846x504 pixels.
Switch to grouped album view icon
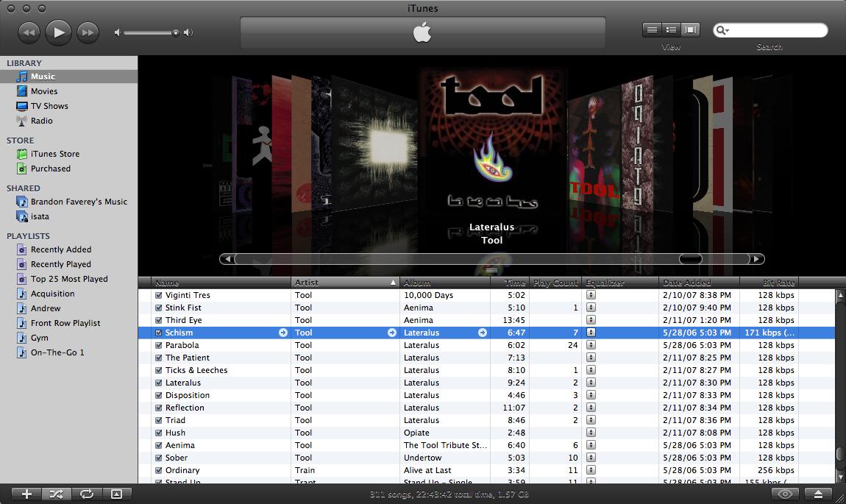pos(671,29)
